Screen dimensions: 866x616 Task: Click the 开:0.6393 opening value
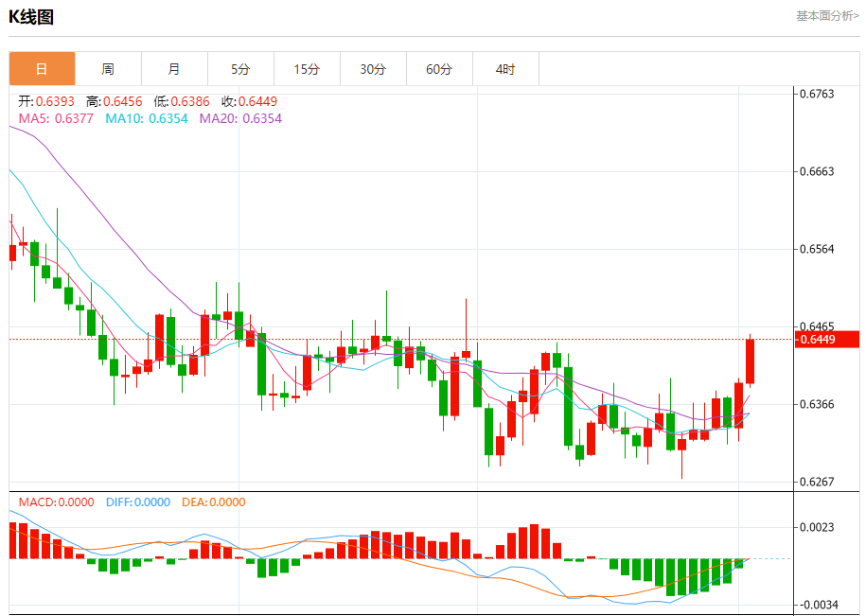click(46, 101)
